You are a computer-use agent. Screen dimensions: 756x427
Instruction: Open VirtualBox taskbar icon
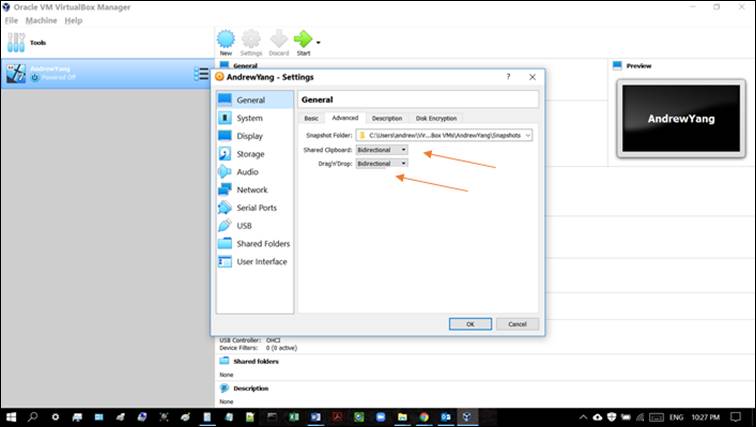pos(467,417)
